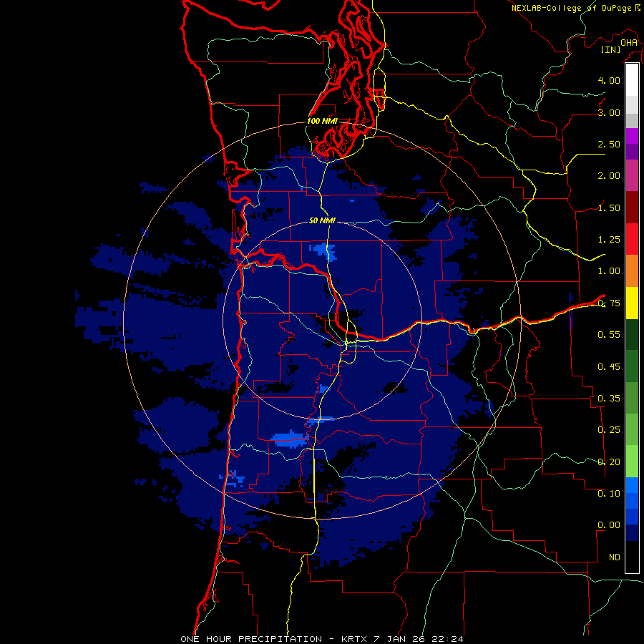
Task: Click the light blue swatch beside 0.10
Action: pos(632,485)
